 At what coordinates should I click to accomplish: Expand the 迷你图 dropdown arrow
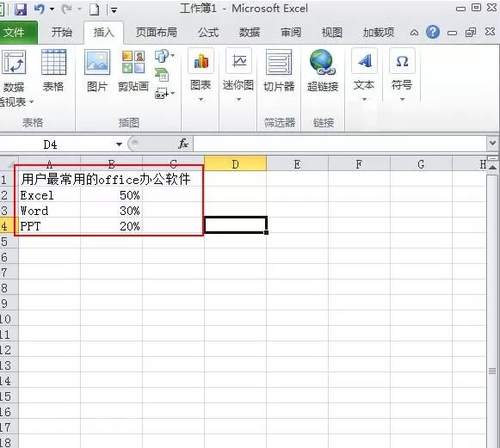pos(238,100)
